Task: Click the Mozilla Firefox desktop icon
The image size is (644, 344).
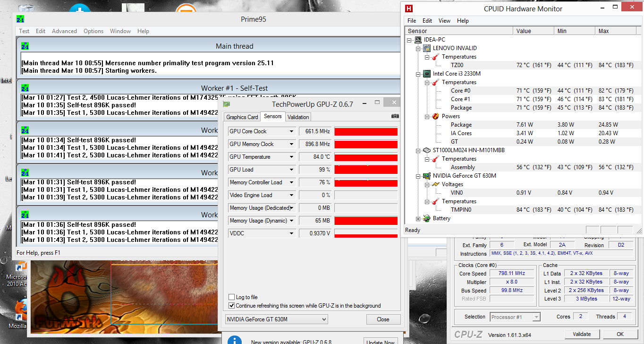Action: 22,310
